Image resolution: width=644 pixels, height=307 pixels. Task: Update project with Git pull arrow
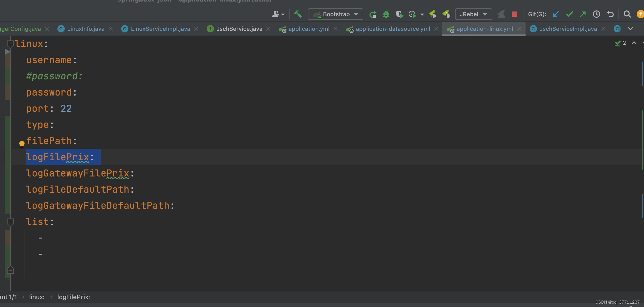click(556, 14)
